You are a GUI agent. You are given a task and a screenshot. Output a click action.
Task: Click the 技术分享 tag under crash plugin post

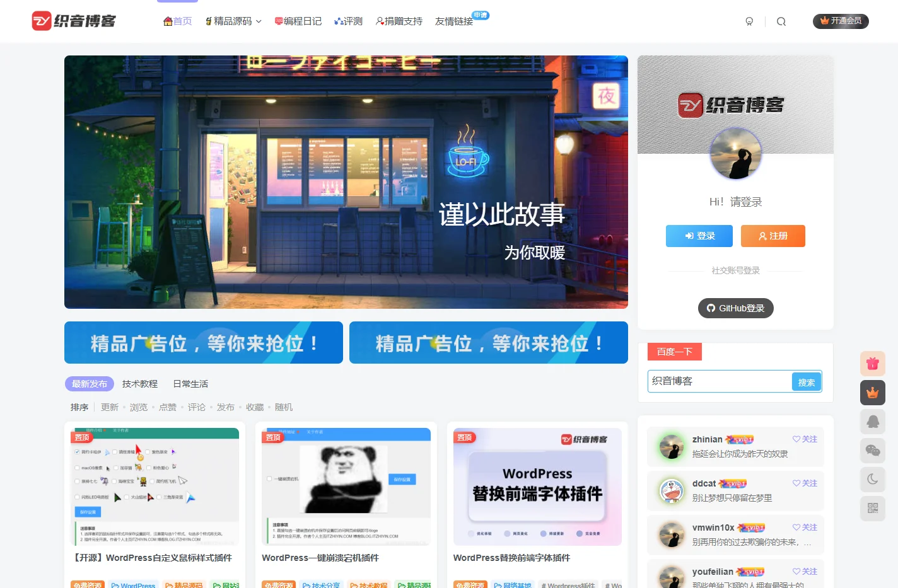[321, 585]
